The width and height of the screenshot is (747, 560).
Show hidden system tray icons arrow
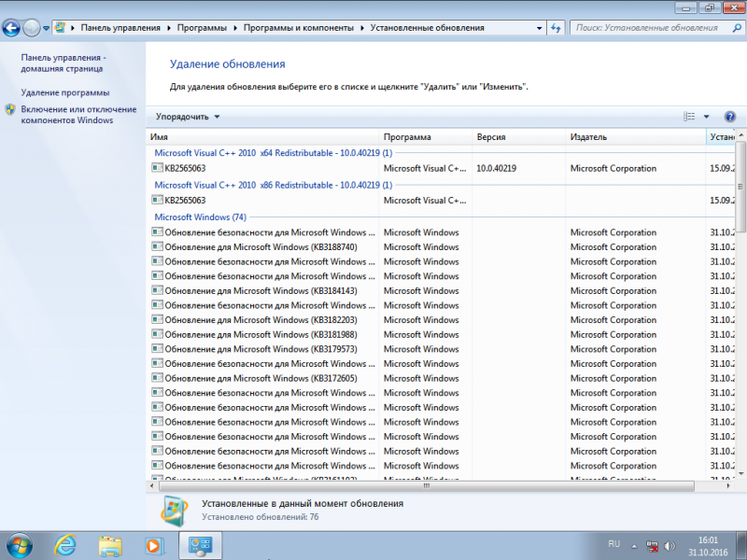coord(634,546)
